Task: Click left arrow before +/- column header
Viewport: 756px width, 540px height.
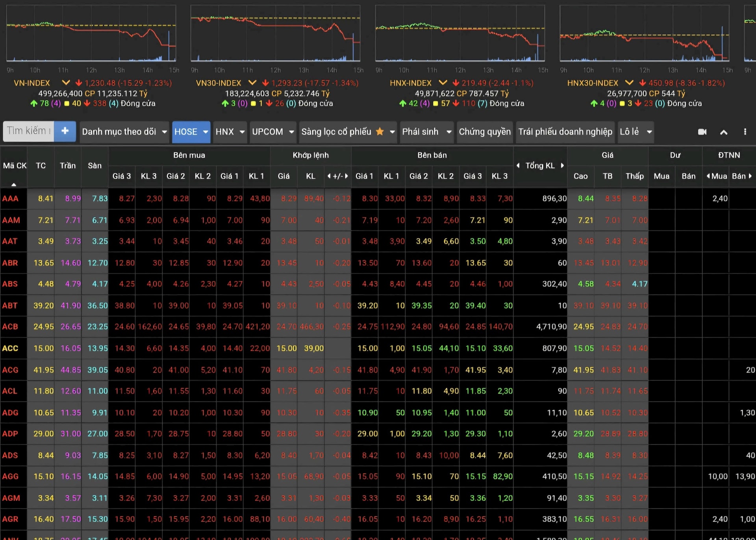Action: 329,176
